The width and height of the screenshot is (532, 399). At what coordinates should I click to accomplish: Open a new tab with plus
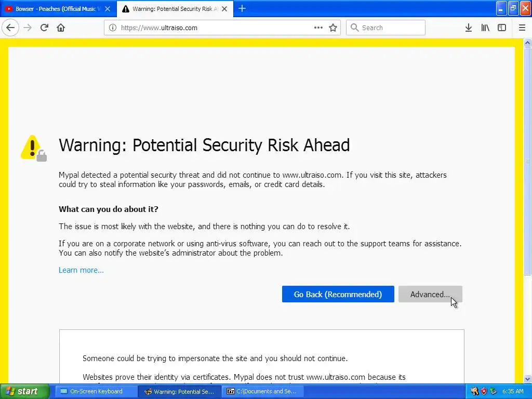[x=242, y=8]
